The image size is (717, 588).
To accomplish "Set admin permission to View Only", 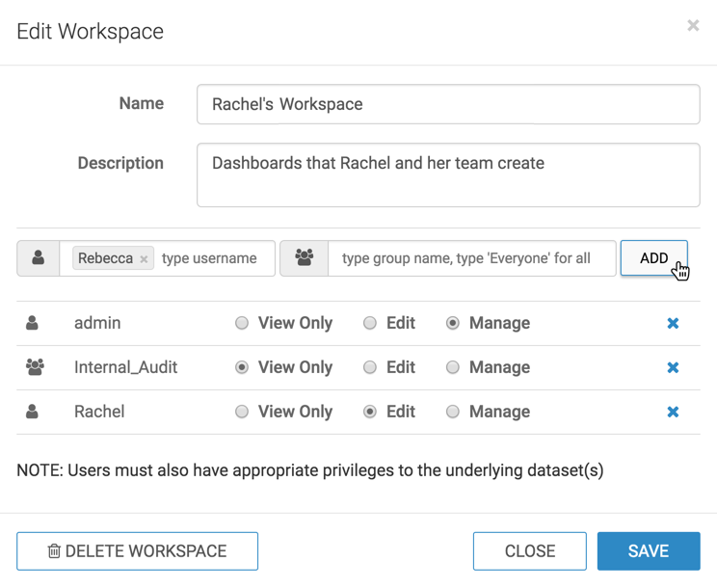I will tap(242, 324).
